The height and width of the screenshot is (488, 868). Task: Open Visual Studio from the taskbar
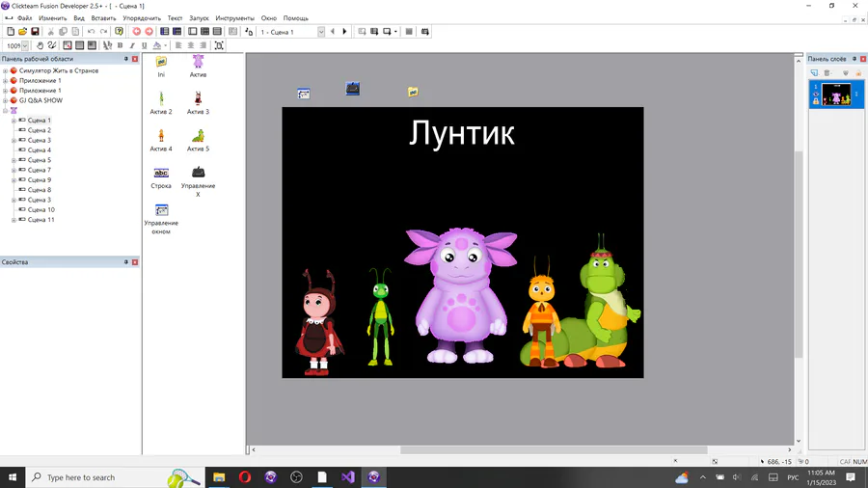(x=347, y=477)
